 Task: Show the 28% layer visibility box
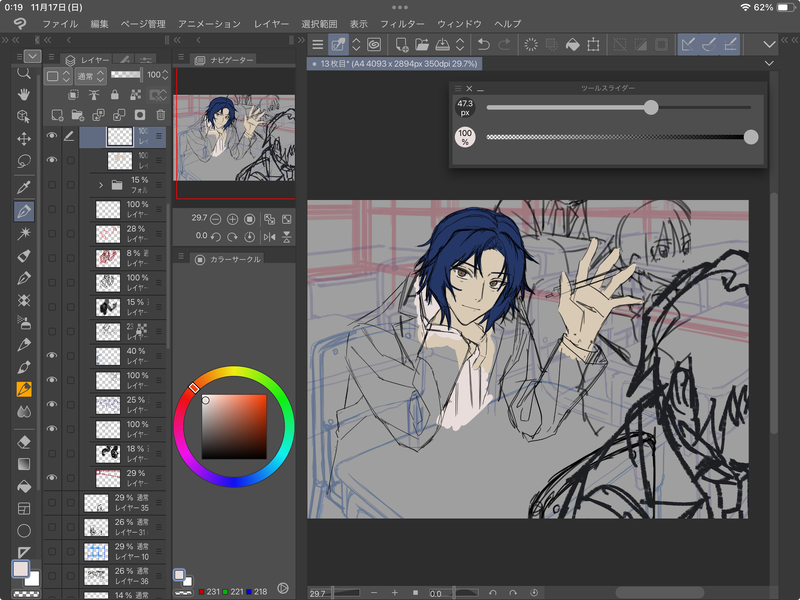[x=52, y=234]
